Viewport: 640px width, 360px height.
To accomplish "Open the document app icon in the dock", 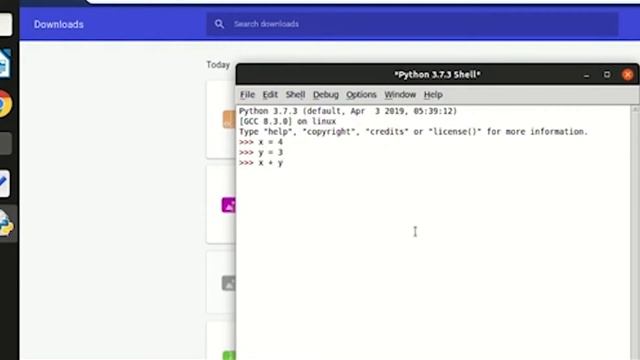I will tap(5, 64).
